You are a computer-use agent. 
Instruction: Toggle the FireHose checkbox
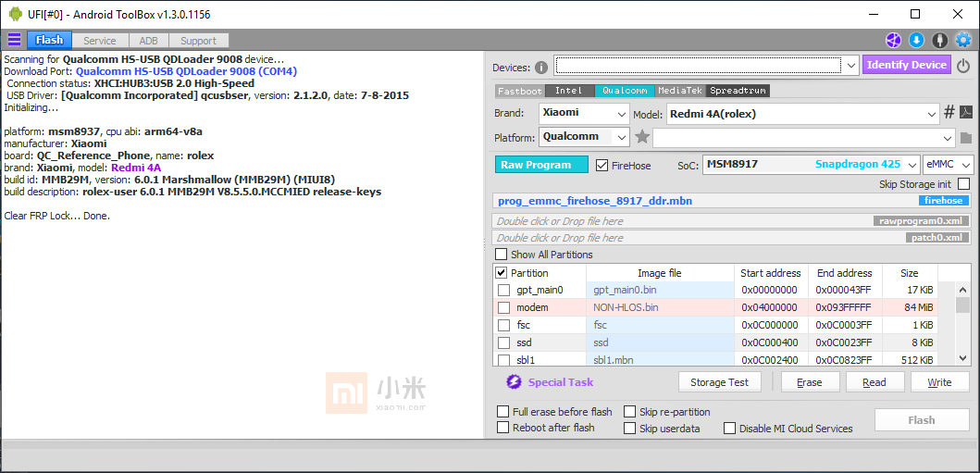point(602,165)
